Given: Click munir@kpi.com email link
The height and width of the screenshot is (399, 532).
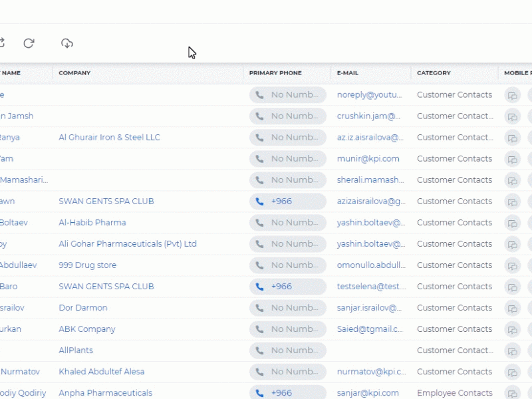Looking at the screenshot, I should click(368, 159).
